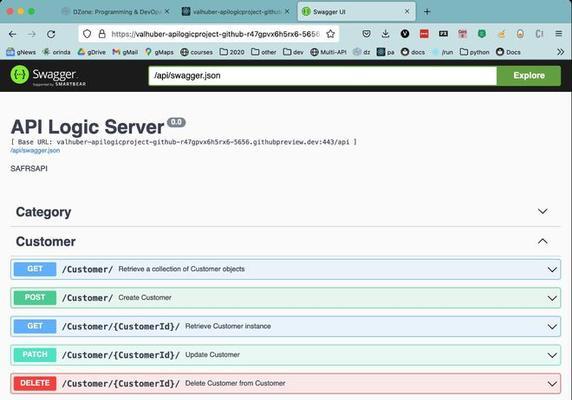This screenshot has width=572, height=400.
Task: Go back with the browser back arrow
Action: click(x=12, y=34)
